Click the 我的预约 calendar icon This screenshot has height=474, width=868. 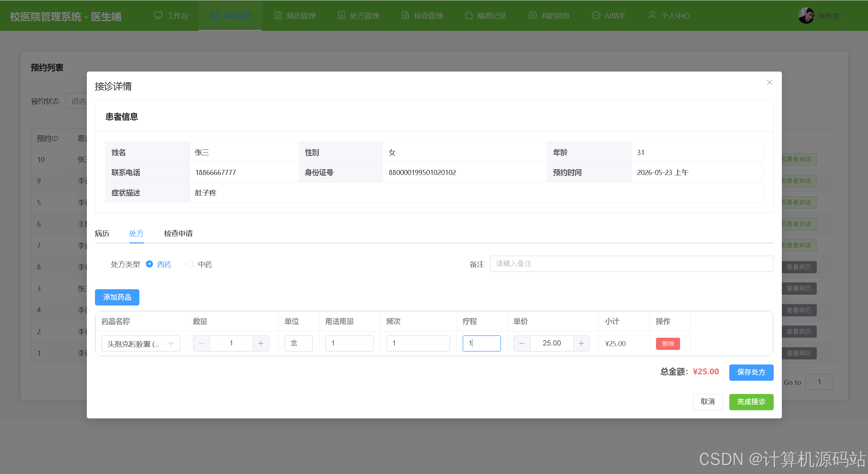[214, 16]
